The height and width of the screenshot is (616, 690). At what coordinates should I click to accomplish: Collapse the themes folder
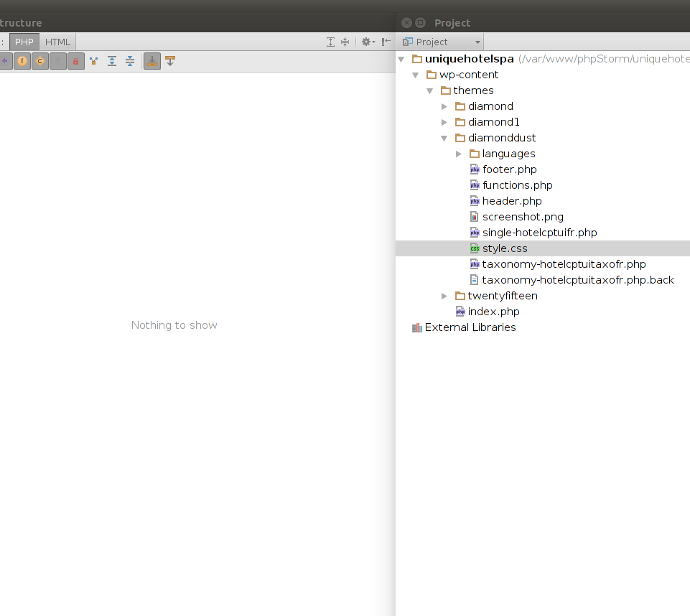pos(430,90)
